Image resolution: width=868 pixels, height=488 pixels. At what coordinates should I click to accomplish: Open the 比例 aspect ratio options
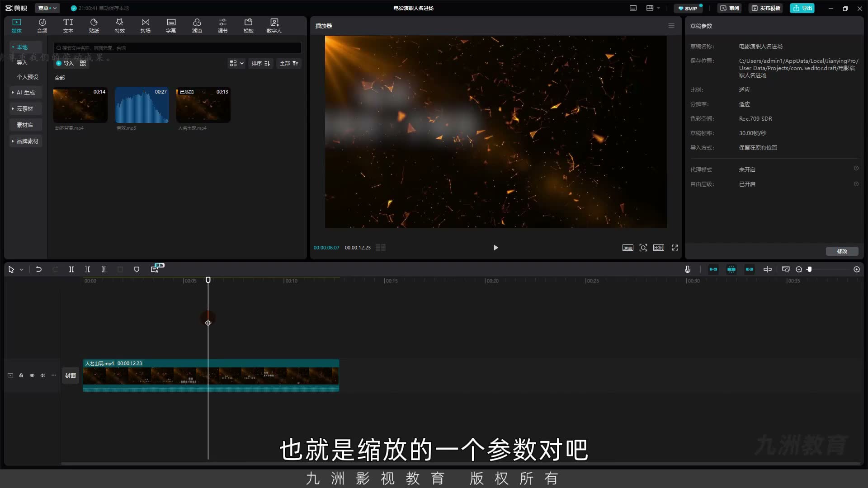[x=659, y=248]
